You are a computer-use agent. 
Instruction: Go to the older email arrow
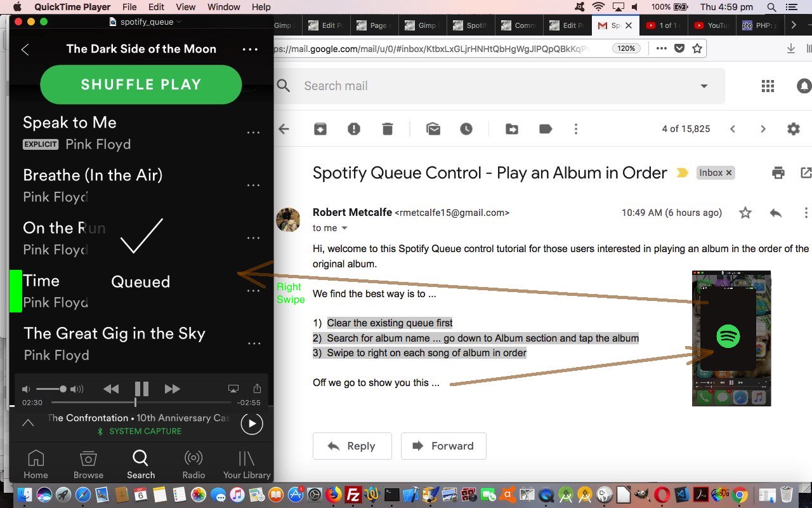[763, 129]
